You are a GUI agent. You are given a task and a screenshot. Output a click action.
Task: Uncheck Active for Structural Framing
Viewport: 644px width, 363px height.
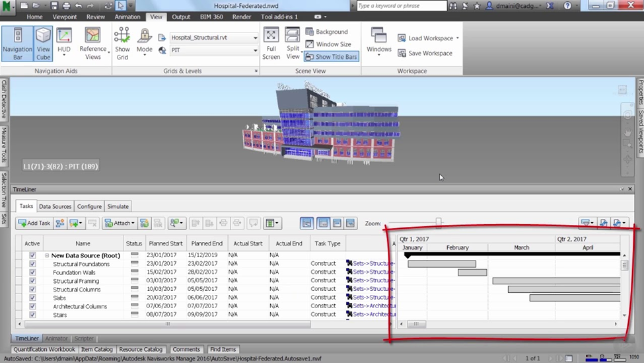32,281
